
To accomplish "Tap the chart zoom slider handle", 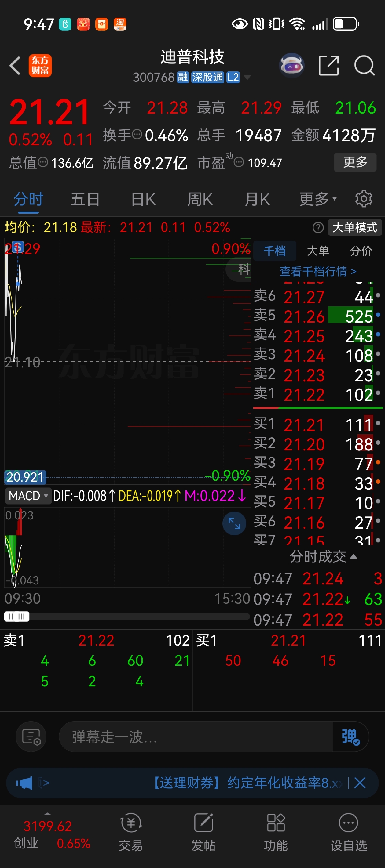I will (x=17, y=617).
